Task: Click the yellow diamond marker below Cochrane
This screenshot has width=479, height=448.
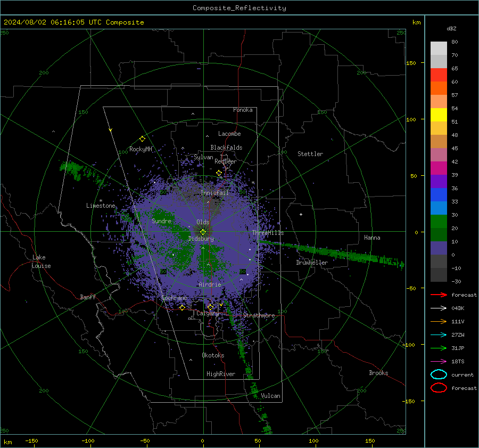Action: [x=182, y=307]
